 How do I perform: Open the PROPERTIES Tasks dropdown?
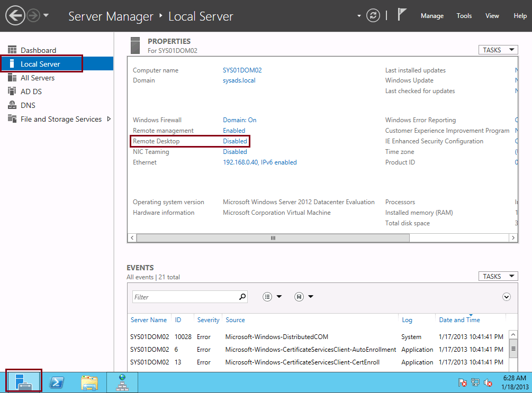(498, 50)
